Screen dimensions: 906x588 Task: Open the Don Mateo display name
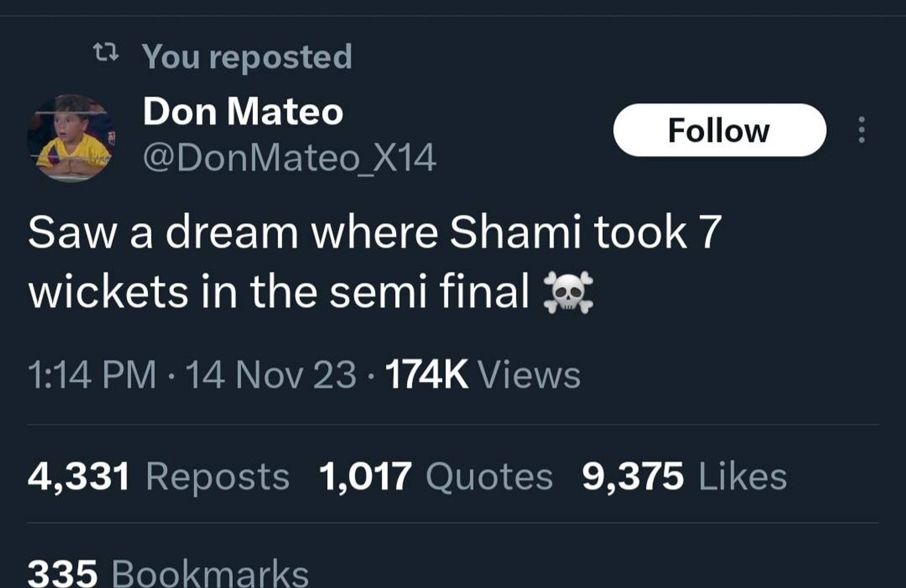pos(243,111)
